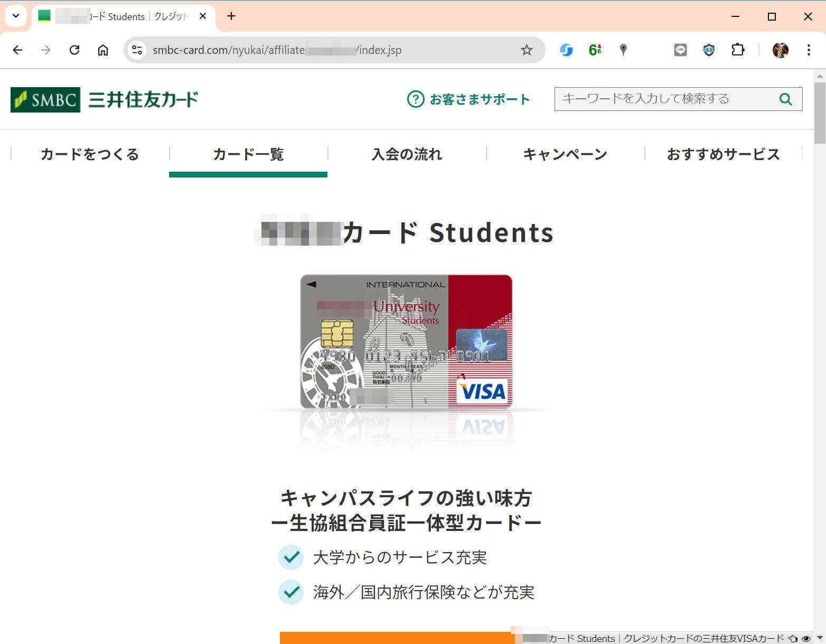Open the green 6 extension icon

(x=595, y=50)
